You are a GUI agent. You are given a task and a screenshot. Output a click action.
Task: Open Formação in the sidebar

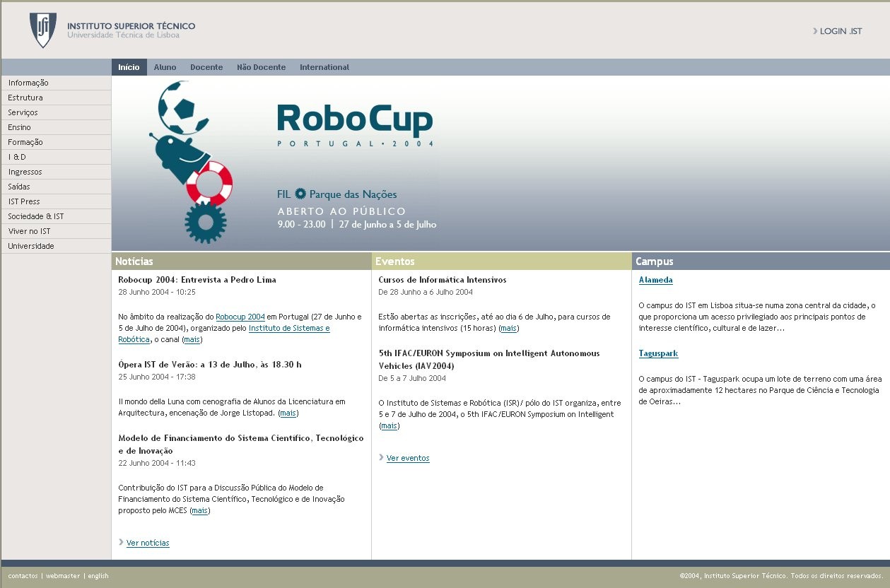56,142
